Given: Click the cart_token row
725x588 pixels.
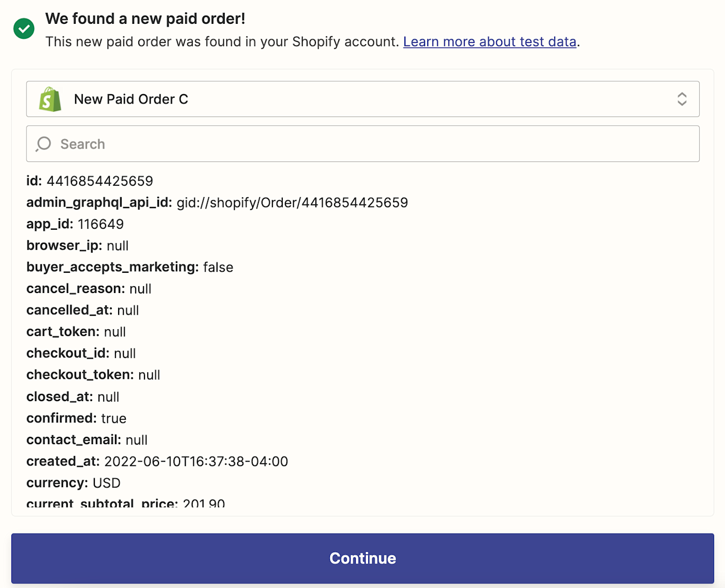Looking at the screenshot, I should [x=76, y=332].
